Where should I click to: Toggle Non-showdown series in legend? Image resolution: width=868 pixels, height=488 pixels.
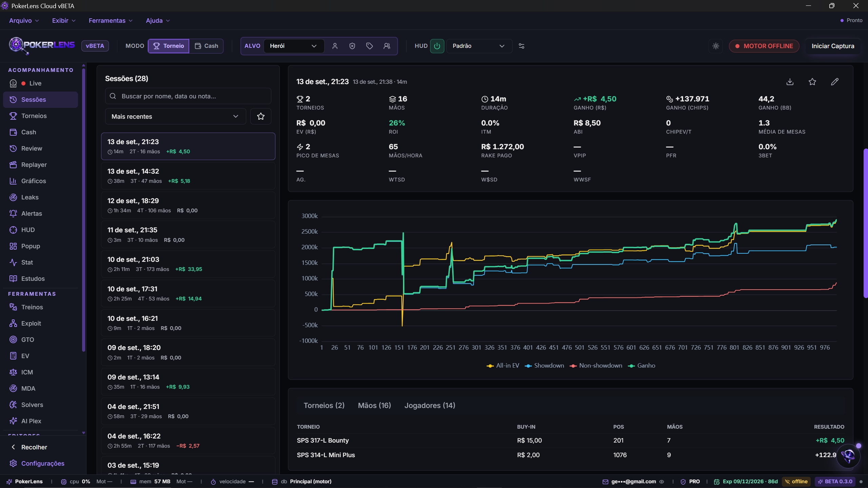point(596,366)
